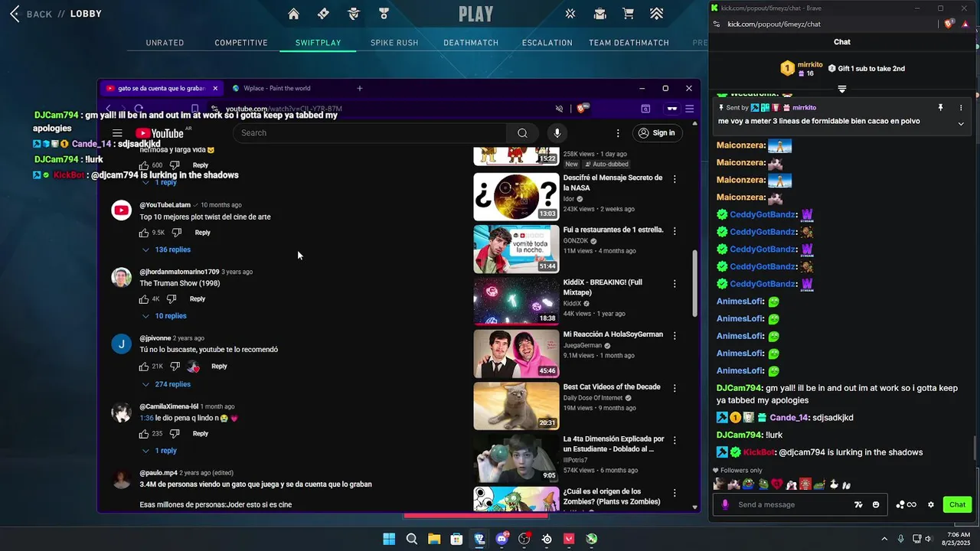
Task: Jump to the 1:36 timestamp link
Action: click(x=146, y=419)
